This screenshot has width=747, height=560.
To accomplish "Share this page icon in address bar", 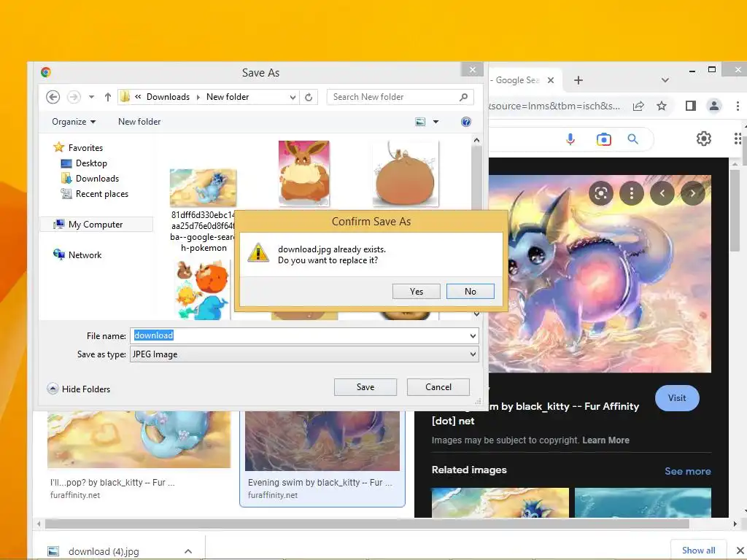I will tap(638, 106).
